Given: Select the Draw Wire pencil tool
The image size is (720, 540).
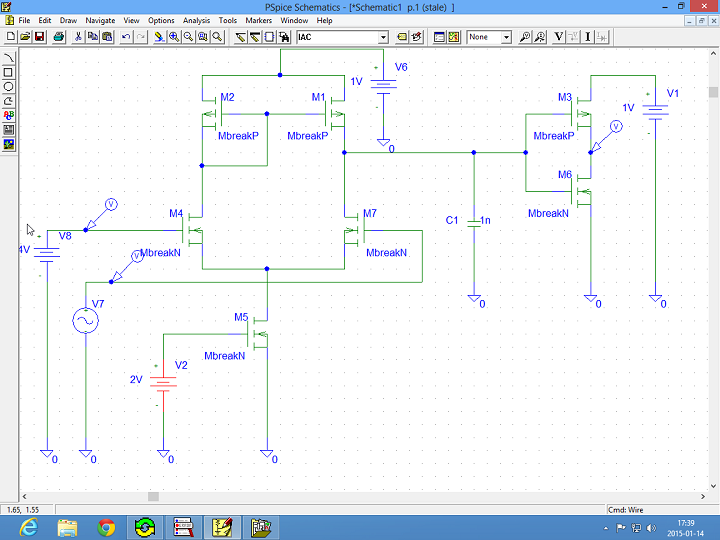Looking at the screenshot, I should pyautogui.click(x=241, y=37).
